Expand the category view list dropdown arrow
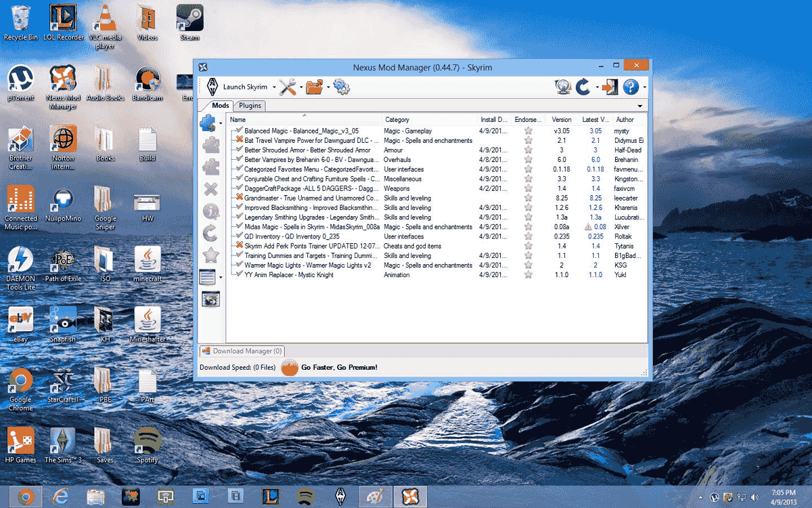The width and height of the screenshot is (812, 508). click(x=221, y=277)
